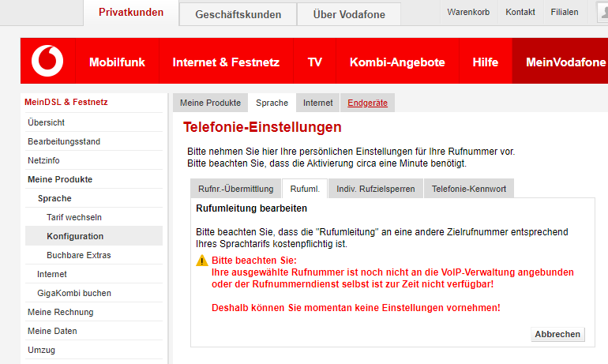Open the Internet & Festnetz menu
The width and height of the screenshot is (608, 364).
(x=226, y=62)
